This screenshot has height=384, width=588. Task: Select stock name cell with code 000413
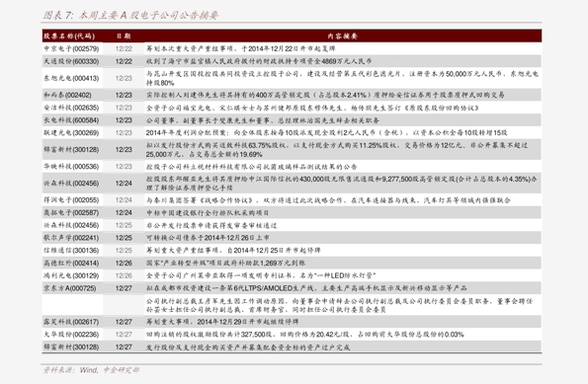(71, 78)
